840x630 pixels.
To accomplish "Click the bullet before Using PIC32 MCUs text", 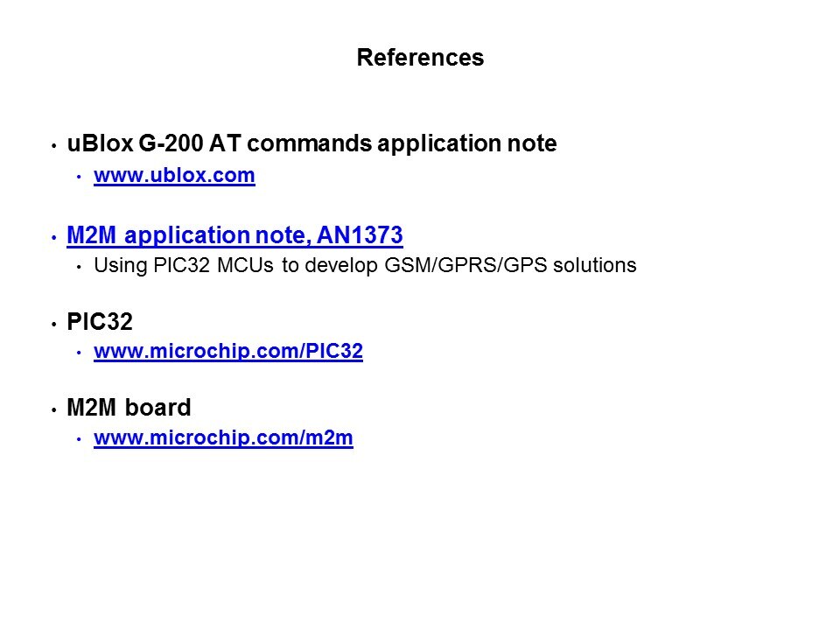I will pyautogui.click(x=79, y=267).
